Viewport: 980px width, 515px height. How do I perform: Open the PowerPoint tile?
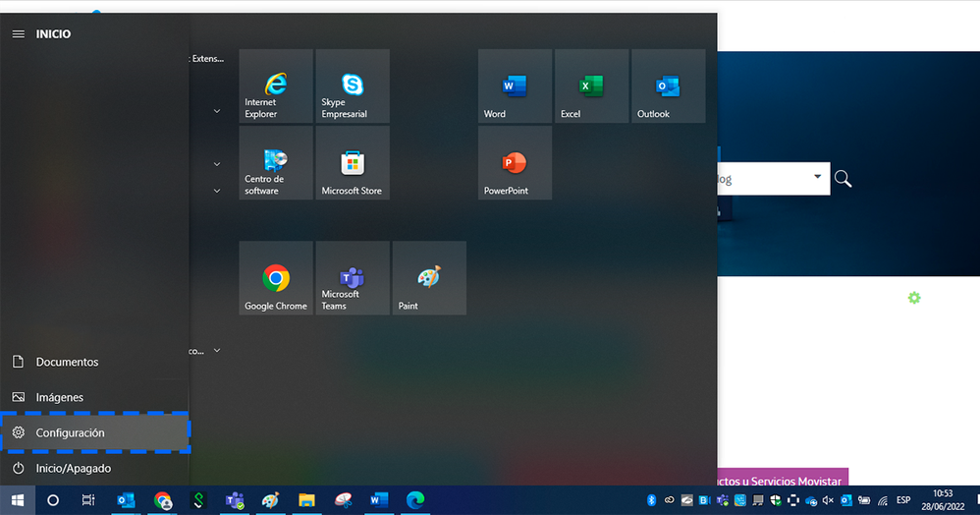click(x=515, y=163)
